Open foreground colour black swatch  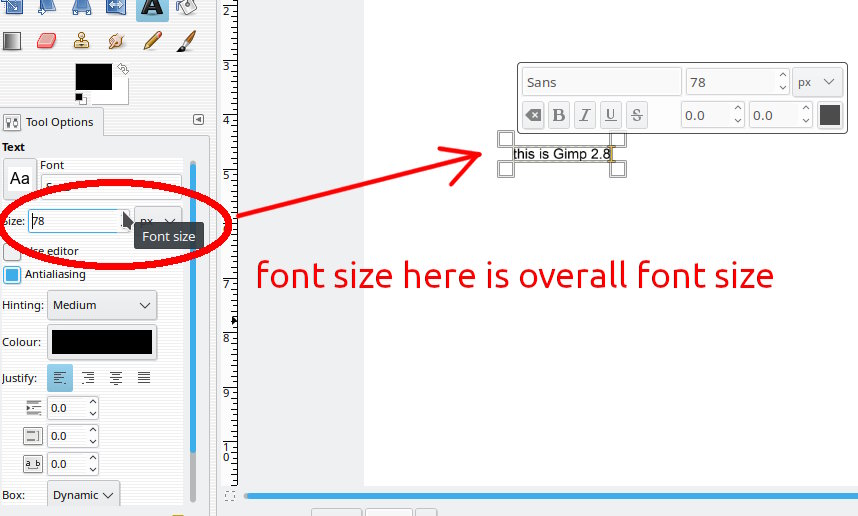coord(94,77)
